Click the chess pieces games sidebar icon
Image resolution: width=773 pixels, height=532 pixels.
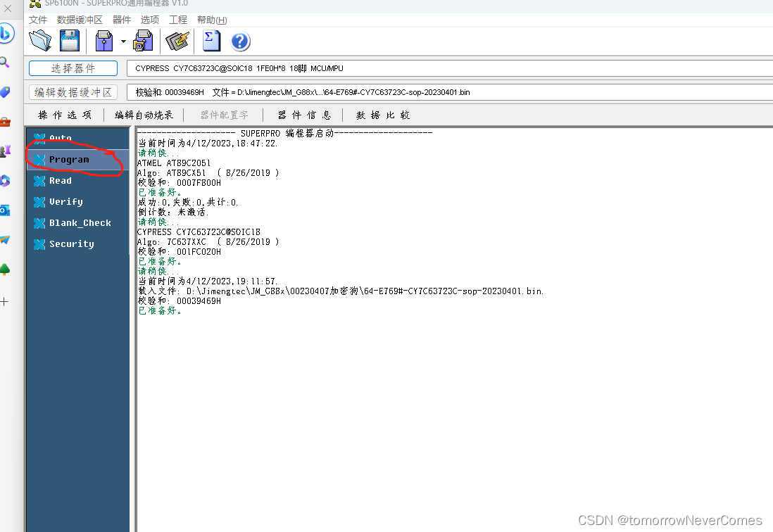click(5, 151)
